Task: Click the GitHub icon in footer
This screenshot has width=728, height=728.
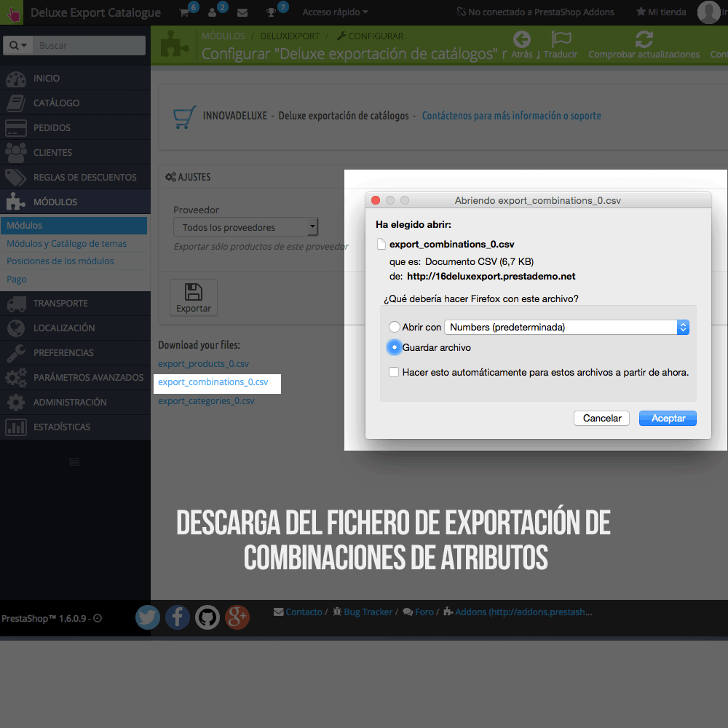Action: pyautogui.click(x=207, y=617)
